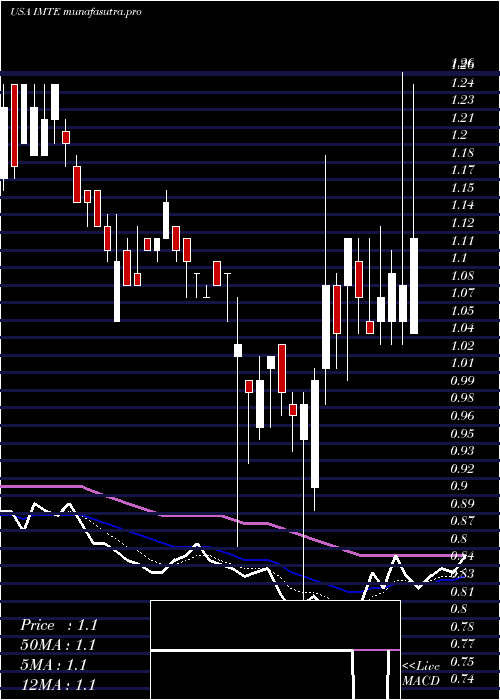The height and width of the screenshot is (700, 500).
Task: Click the 0.74 price axis label
Action: coord(462,680)
